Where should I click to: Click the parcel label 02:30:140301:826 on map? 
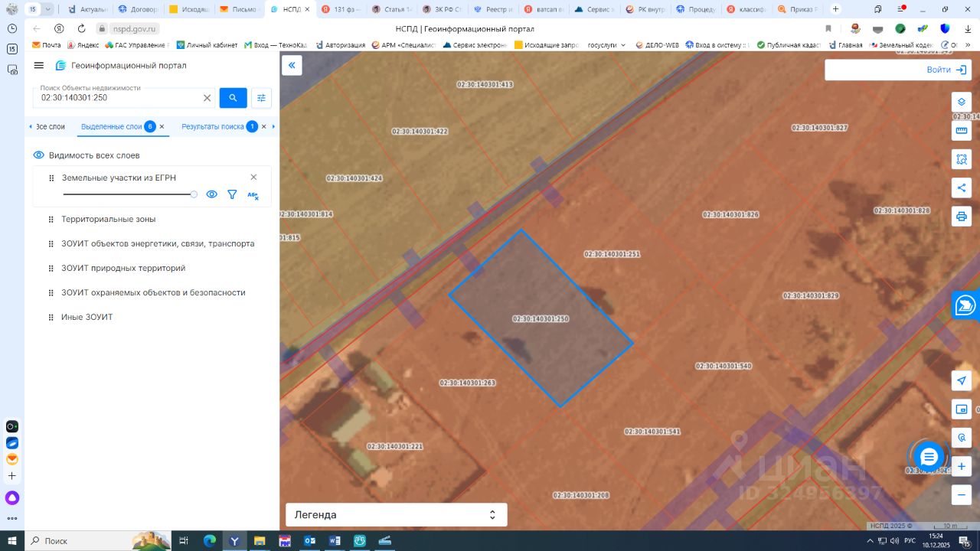point(731,215)
